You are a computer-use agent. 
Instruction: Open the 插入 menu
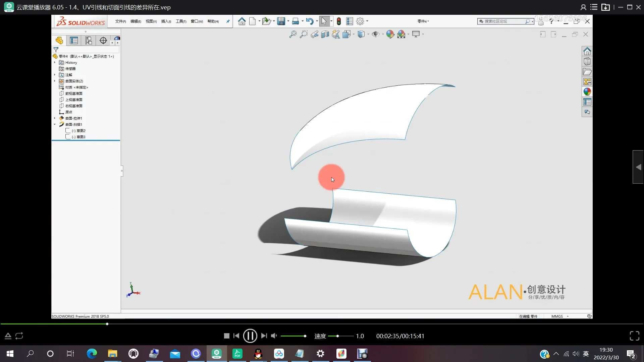pos(166,21)
